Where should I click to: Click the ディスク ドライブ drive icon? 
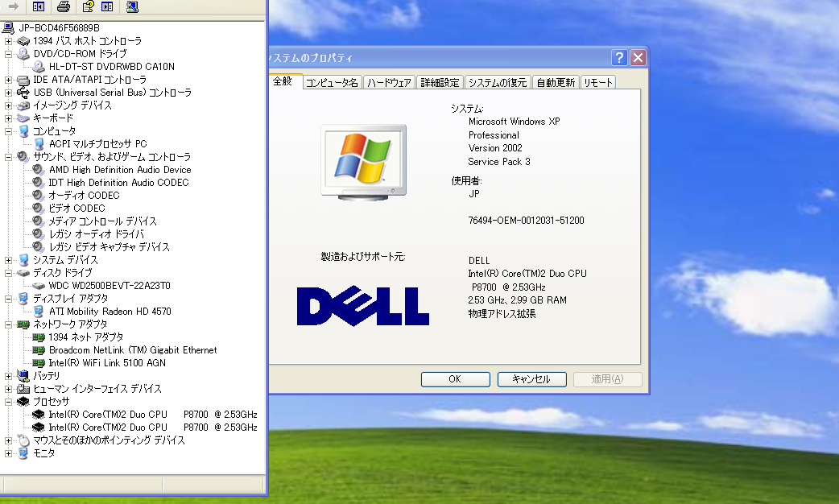[23, 273]
